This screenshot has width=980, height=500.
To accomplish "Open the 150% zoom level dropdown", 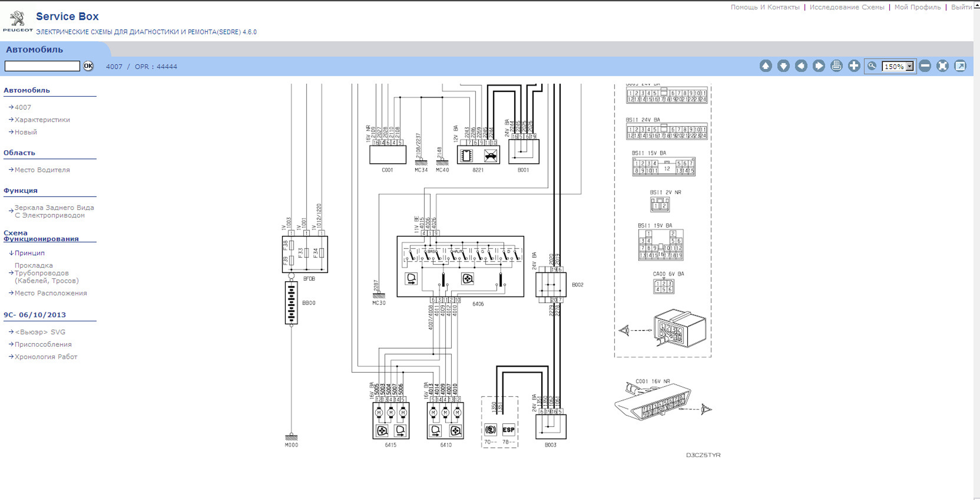I will (909, 66).
